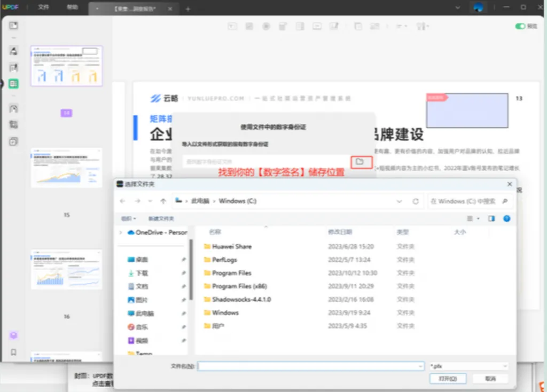Open the 组织 dropdown menu
This screenshot has height=392, width=547.
click(x=128, y=218)
